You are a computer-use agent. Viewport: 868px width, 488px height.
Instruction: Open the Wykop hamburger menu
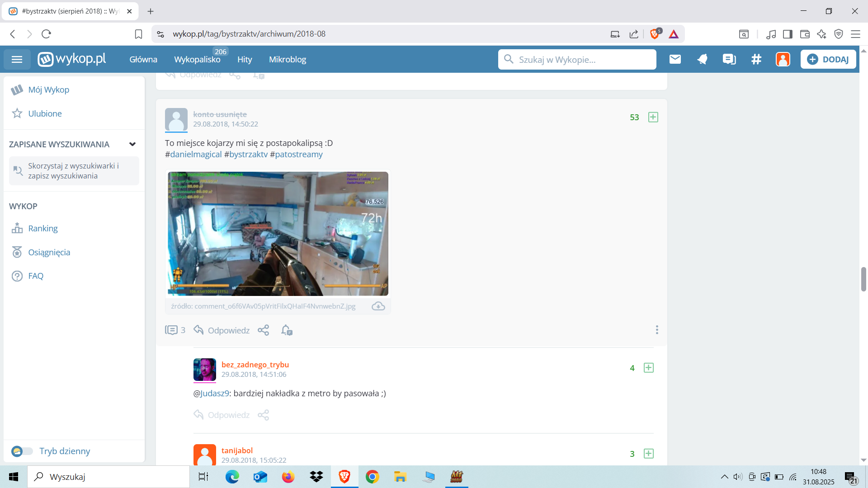pyautogui.click(x=17, y=59)
